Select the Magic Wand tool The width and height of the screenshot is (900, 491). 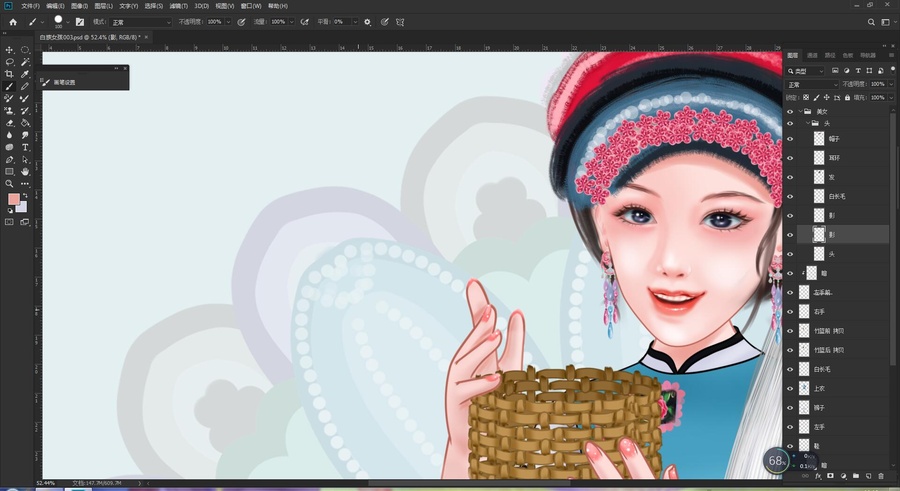[x=25, y=62]
